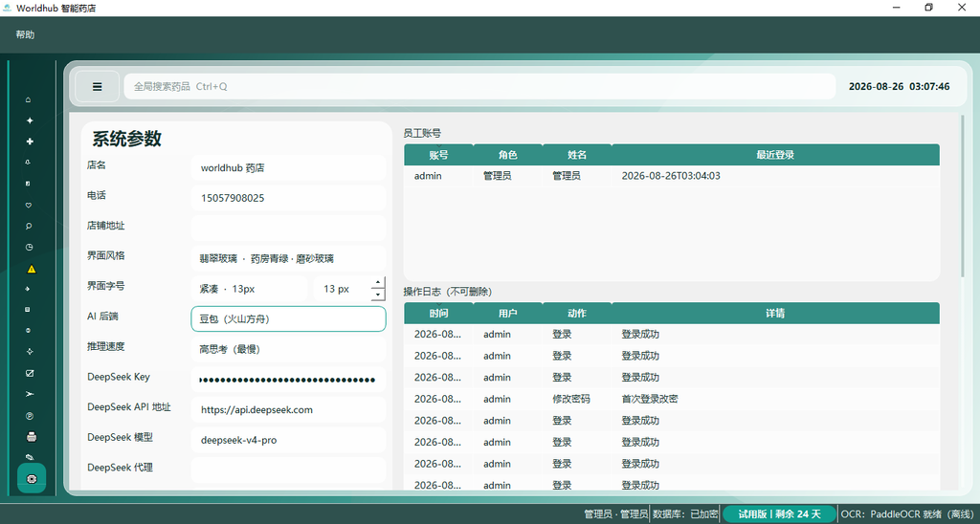This screenshot has height=524, width=980.
Task: Sort log by 详情 column header
Action: pyautogui.click(x=775, y=314)
